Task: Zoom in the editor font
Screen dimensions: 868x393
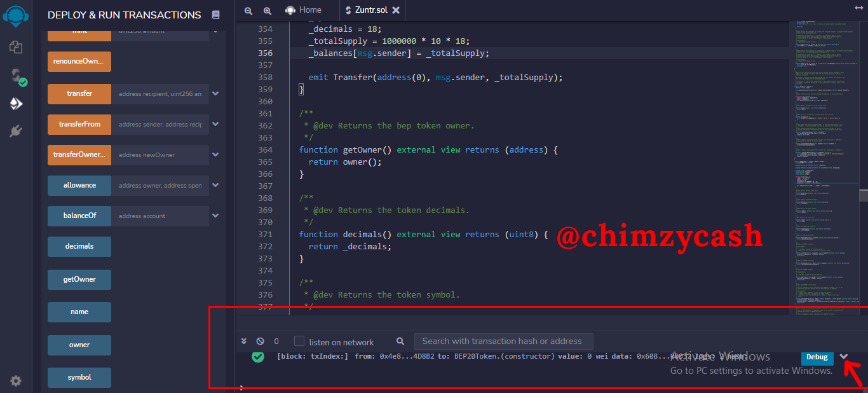Action: [x=268, y=10]
